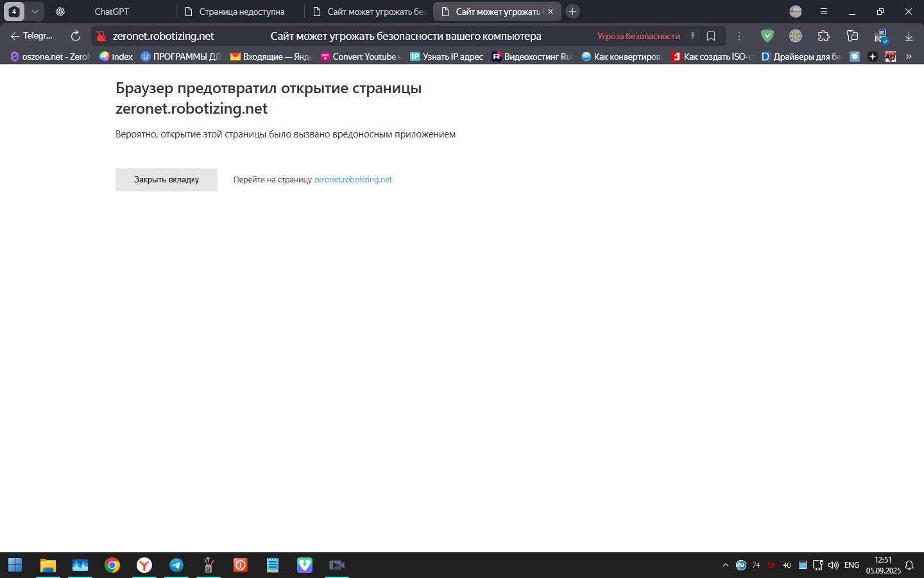Follow the zeronet.robotizing.net link
This screenshot has height=578, width=924.
(353, 180)
